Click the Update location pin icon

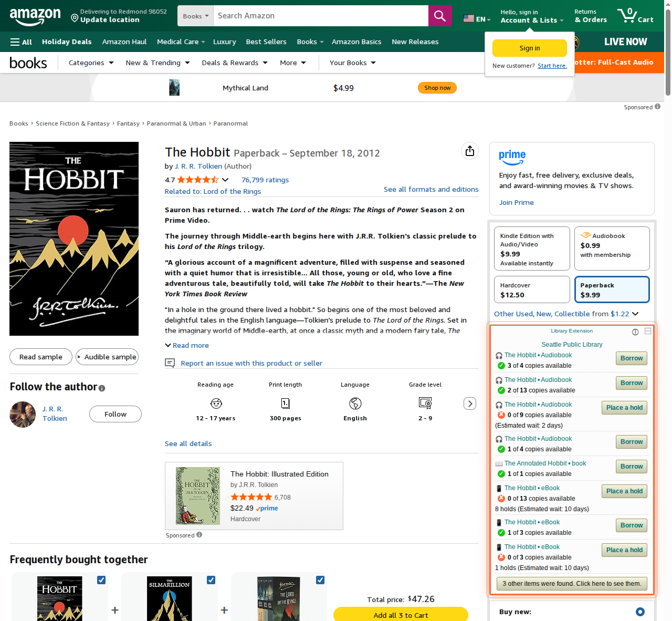tap(75, 18)
